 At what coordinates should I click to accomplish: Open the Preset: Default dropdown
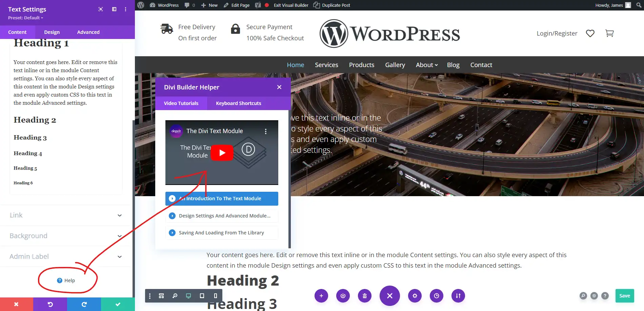click(x=26, y=18)
